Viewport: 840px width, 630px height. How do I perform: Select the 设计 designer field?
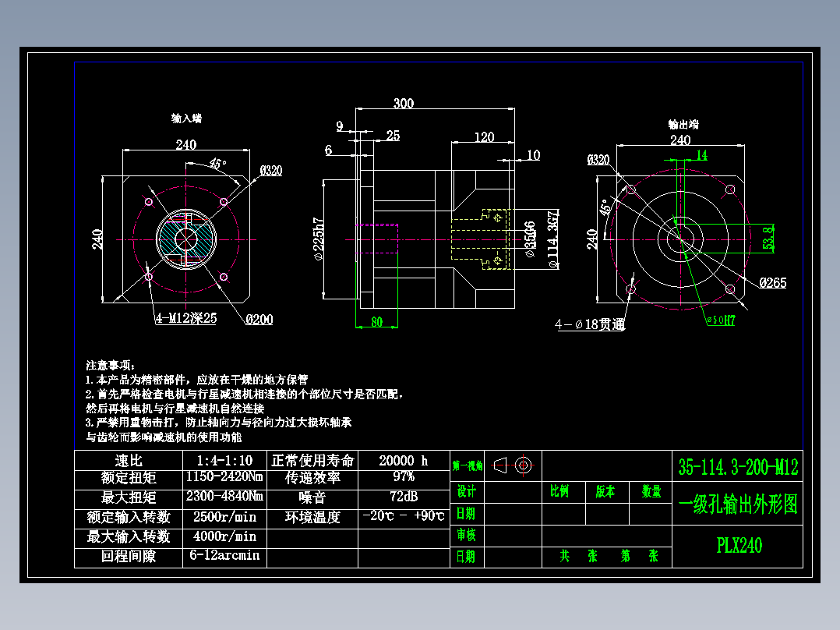pyautogui.click(x=465, y=492)
